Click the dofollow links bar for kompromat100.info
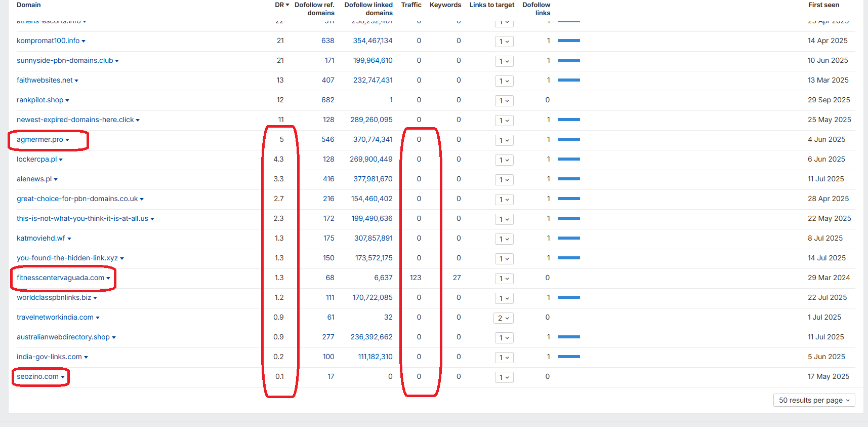Viewport: 868px width, 427px height. click(x=569, y=41)
